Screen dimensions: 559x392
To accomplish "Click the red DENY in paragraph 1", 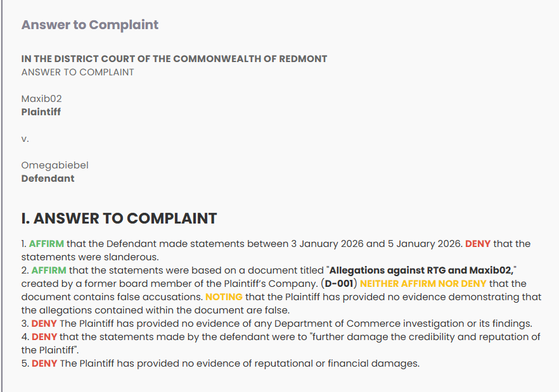I will (478, 244).
